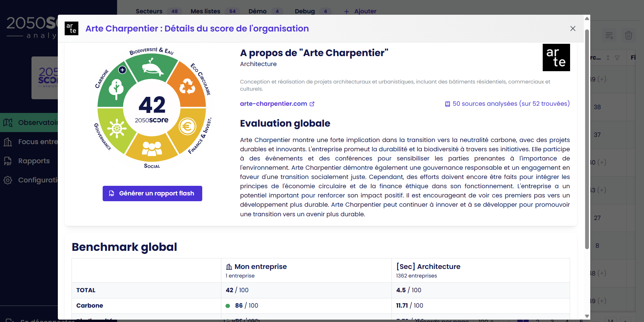Click the 2050 Score logo card in sidebar
644x322 pixels.
point(45,78)
